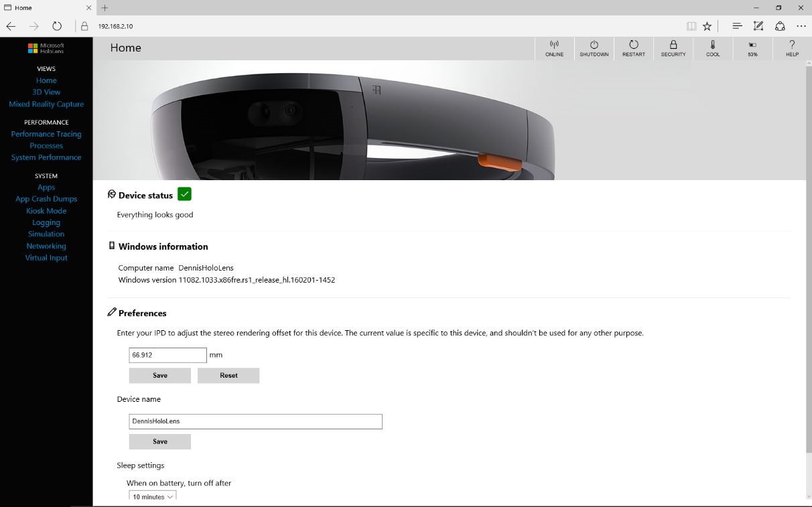The width and height of the screenshot is (812, 507).
Task: Open the Home view in sidebar
Action: [x=46, y=80]
